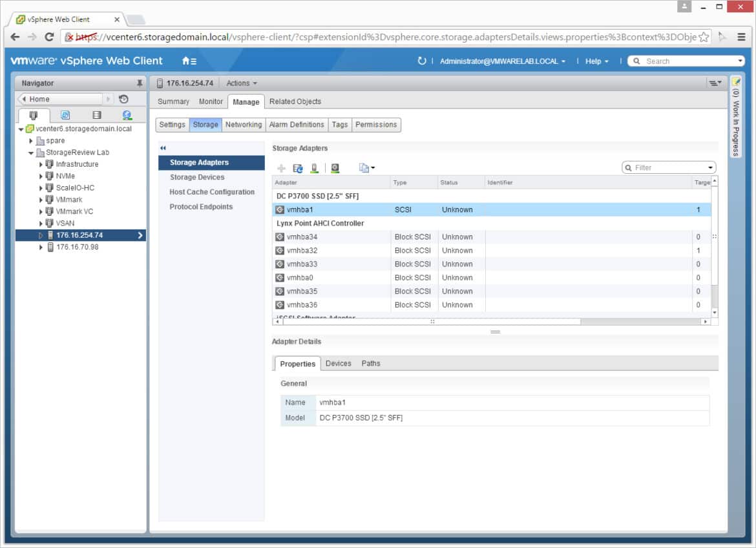Image resolution: width=756 pixels, height=548 pixels.
Task: Collapse the StorageReview Lab datacenter
Action: [x=31, y=153]
